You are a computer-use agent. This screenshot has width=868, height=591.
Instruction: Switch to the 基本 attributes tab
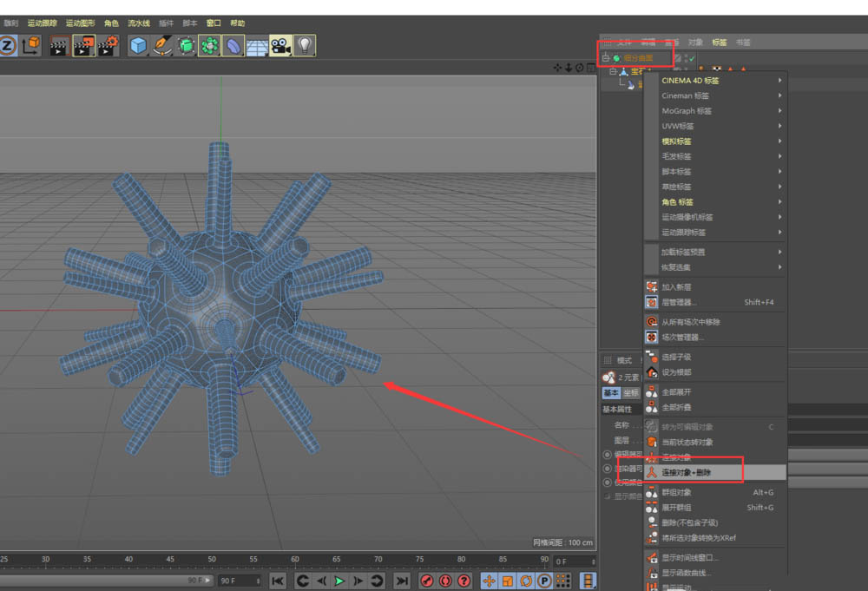[611, 393]
